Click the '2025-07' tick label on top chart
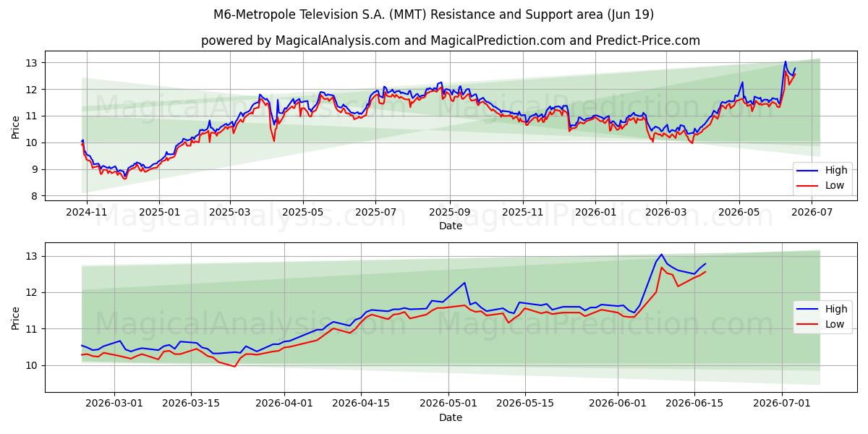Screen dimensions: 868x434 click(375, 213)
